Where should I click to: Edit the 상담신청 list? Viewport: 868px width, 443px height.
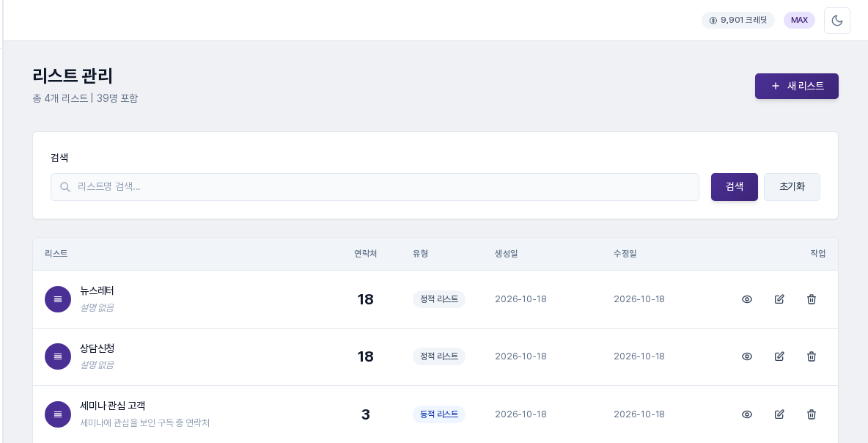point(779,356)
